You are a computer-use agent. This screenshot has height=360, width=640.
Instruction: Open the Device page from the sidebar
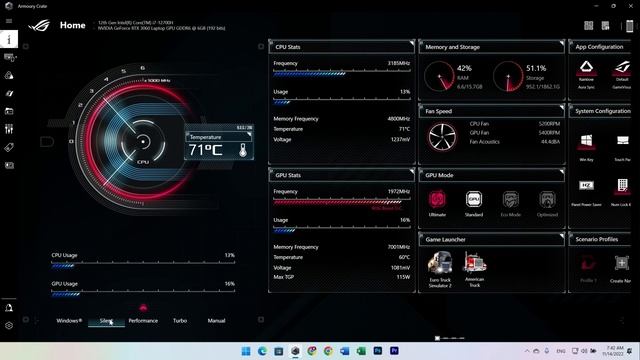tap(9, 58)
